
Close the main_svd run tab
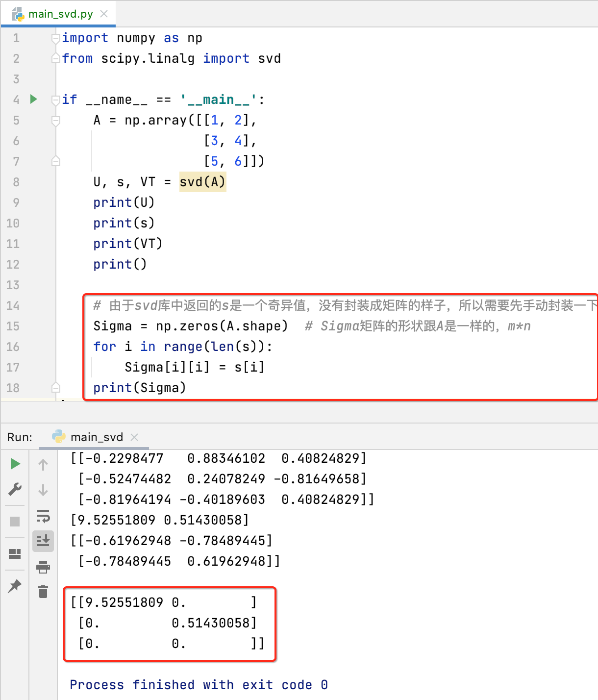click(134, 437)
